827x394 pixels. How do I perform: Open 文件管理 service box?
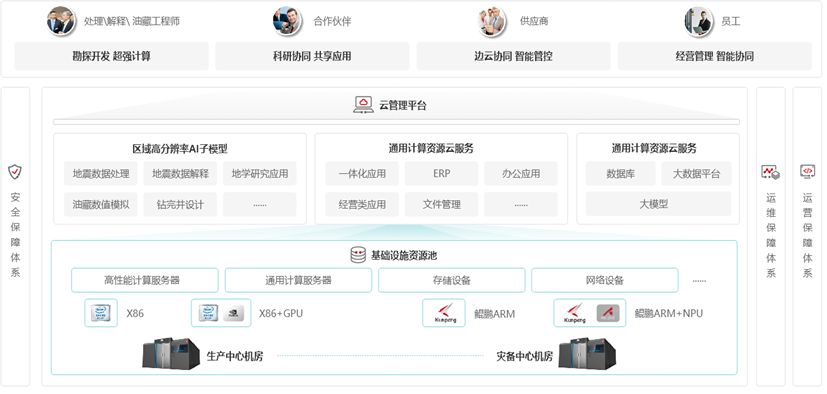pyautogui.click(x=441, y=205)
